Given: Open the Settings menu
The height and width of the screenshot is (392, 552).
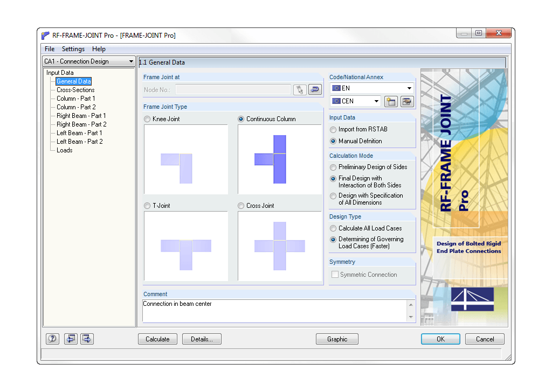Looking at the screenshot, I should (73, 49).
